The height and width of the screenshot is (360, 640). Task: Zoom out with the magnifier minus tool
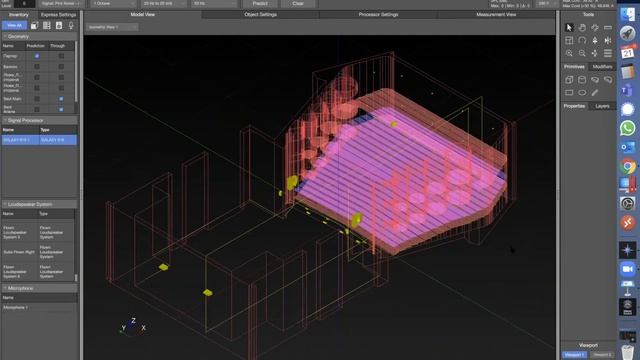tap(582, 53)
